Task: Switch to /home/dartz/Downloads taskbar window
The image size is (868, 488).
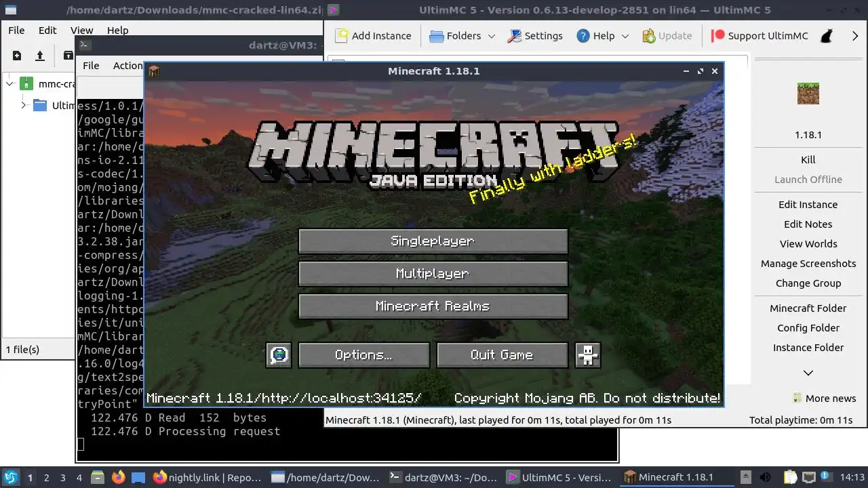Action: [x=325, y=478]
